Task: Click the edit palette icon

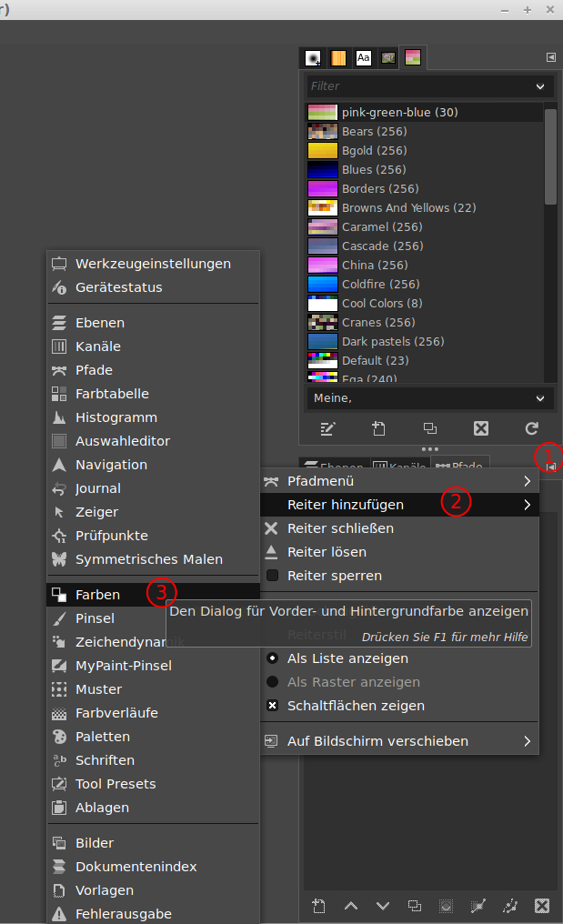Action: coord(327,428)
